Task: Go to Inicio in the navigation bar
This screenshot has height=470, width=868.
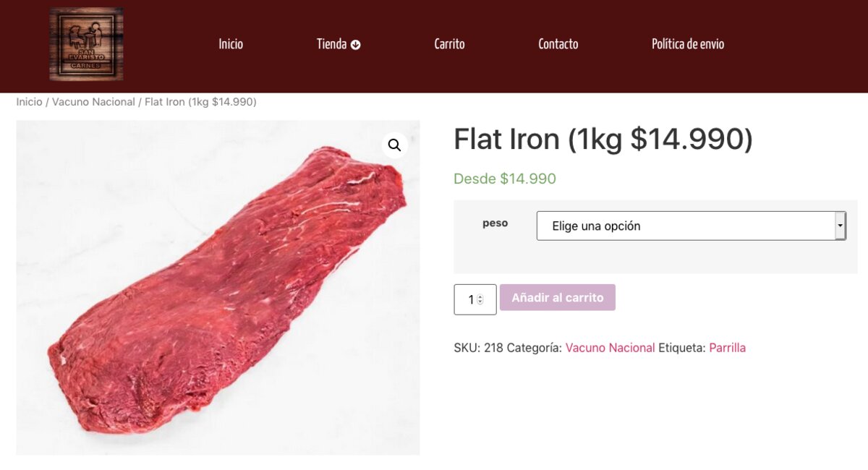Action: [231, 44]
